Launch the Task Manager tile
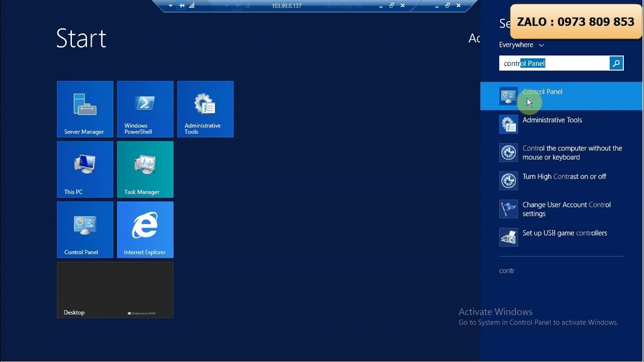The image size is (644, 362). click(145, 169)
